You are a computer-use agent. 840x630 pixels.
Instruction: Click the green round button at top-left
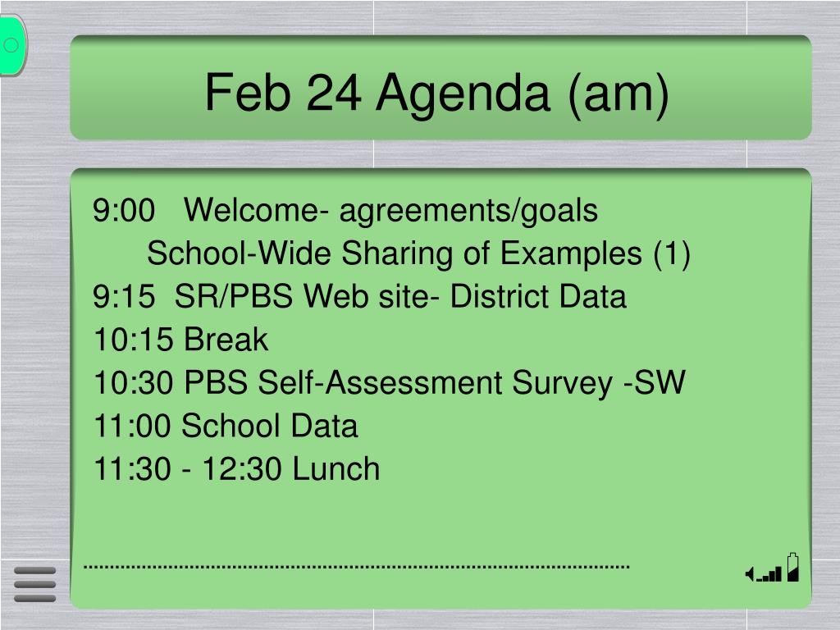pyautogui.click(x=11, y=46)
